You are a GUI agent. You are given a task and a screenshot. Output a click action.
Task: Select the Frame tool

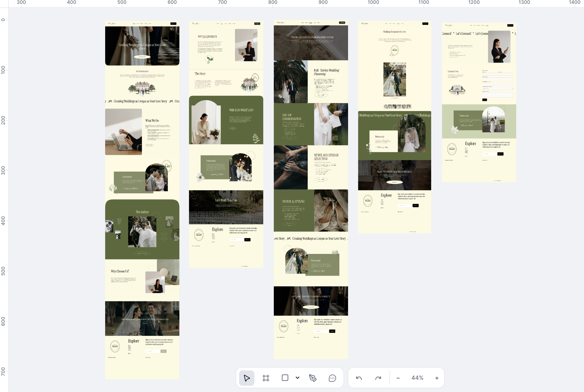pyautogui.click(x=266, y=378)
